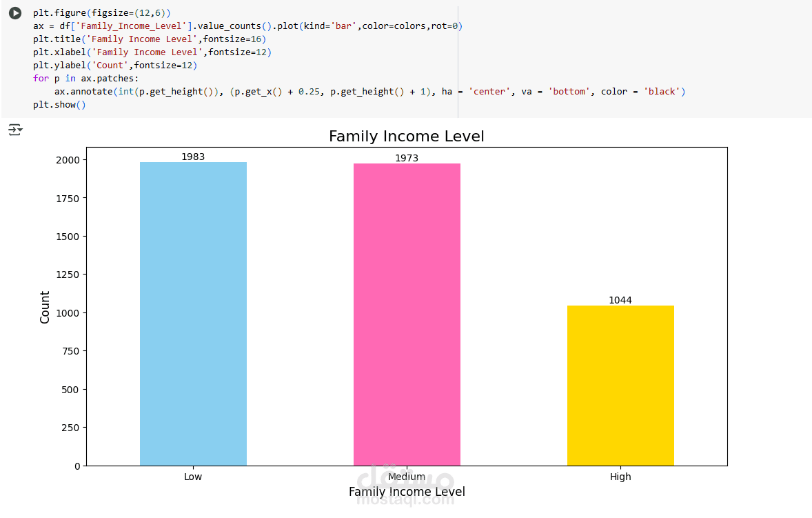Screen dimensions: 812x518
Task: Click the High x-axis tick label
Action: point(620,477)
